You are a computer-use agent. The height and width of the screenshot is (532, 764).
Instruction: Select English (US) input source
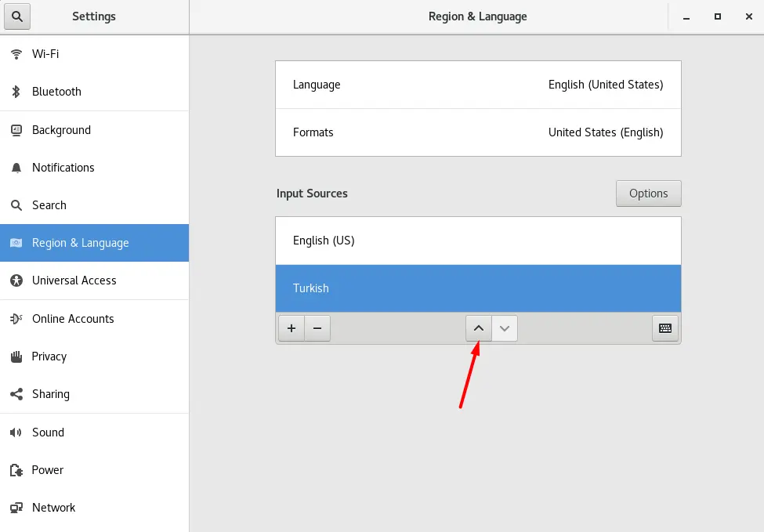coord(478,241)
